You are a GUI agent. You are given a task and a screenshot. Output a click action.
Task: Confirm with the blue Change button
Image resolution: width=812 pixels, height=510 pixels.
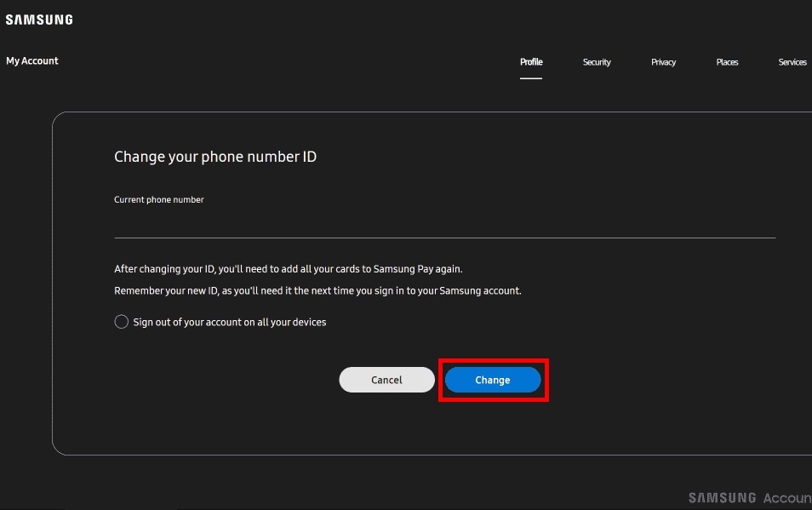coord(493,380)
